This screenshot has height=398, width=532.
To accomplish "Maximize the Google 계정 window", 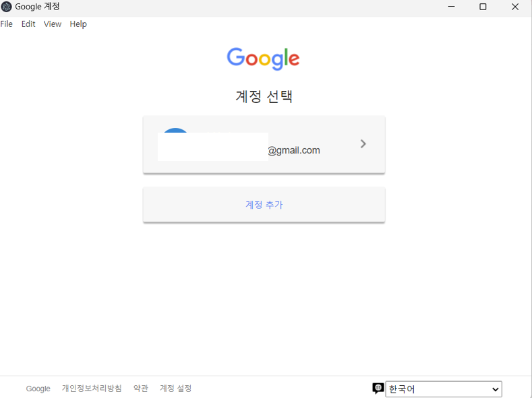I will pyautogui.click(x=483, y=7).
